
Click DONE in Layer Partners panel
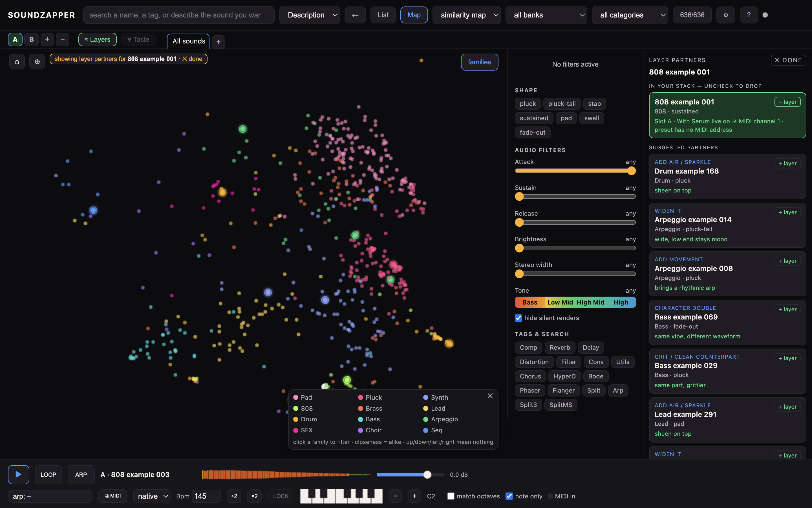click(788, 60)
